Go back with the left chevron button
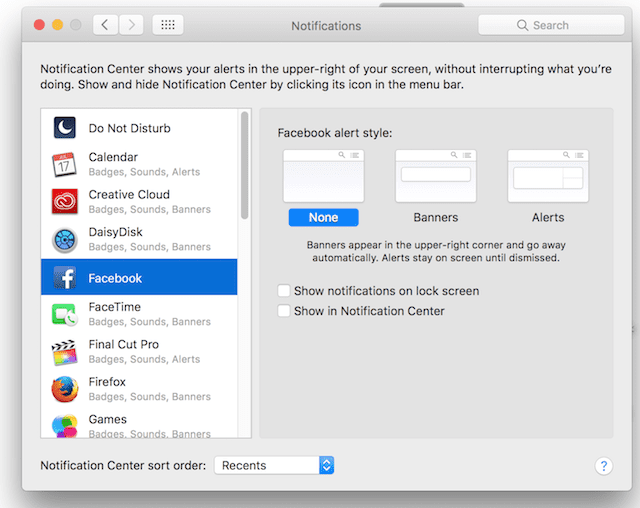The width and height of the screenshot is (640, 508). pyautogui.click(x=105, y=25)
